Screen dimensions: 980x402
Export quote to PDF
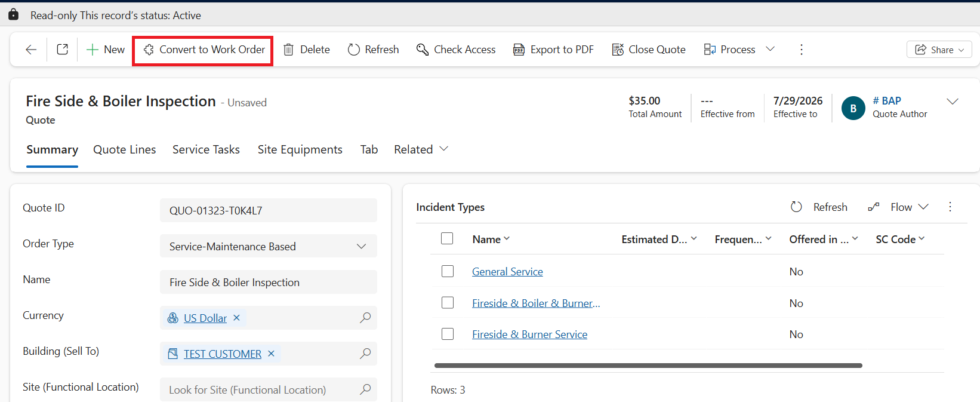[553, 50]
